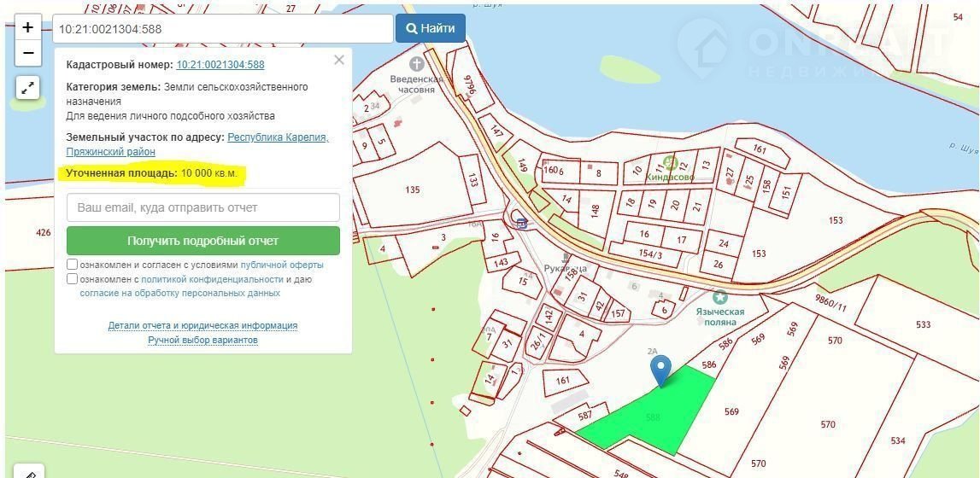Open cadastral number 10:21:0021304:588 link
This screenshot has width=980, height=478.
(x=220, y=65)
